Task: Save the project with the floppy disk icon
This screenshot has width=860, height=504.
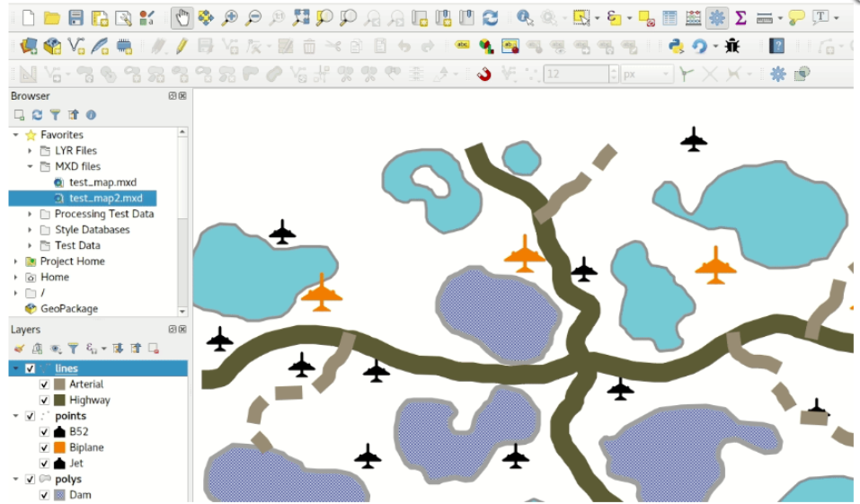Action: tap(76, 17)
